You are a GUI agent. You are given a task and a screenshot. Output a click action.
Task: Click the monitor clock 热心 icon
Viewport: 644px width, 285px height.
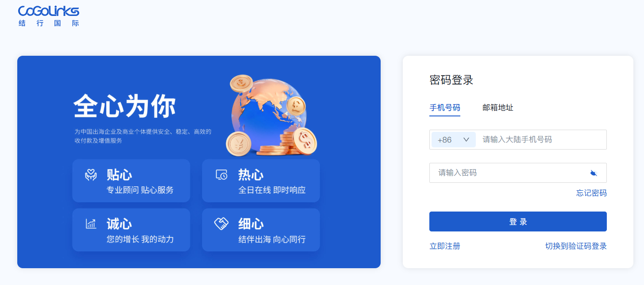tap(222, 175)
